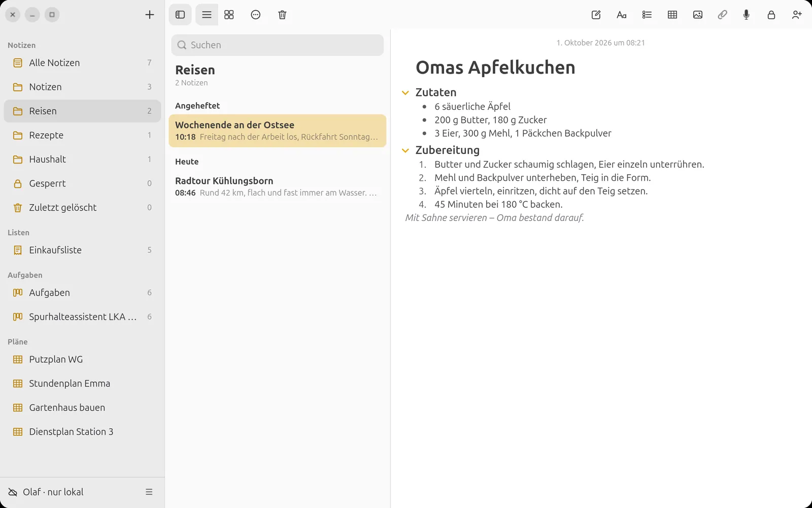Select the Notizen folder
Viewport: 812px width, 508px height.
coord(82,87)
